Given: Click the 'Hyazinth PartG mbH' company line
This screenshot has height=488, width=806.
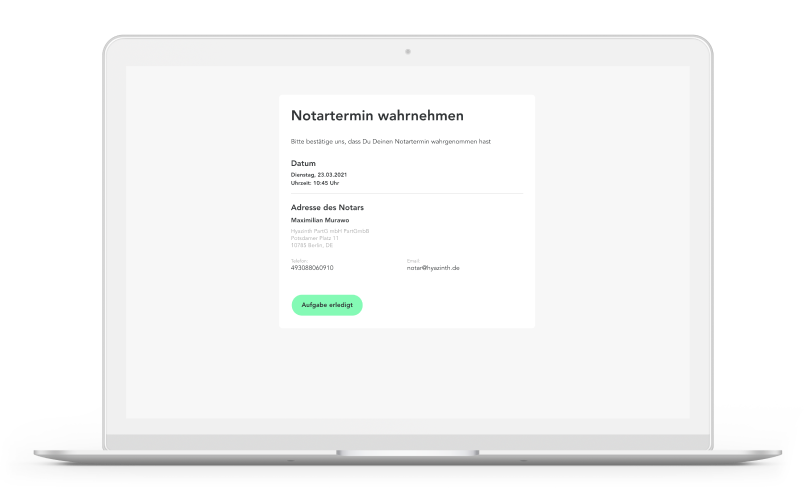Looking at the screenshot, I should (x=330, y=231).
